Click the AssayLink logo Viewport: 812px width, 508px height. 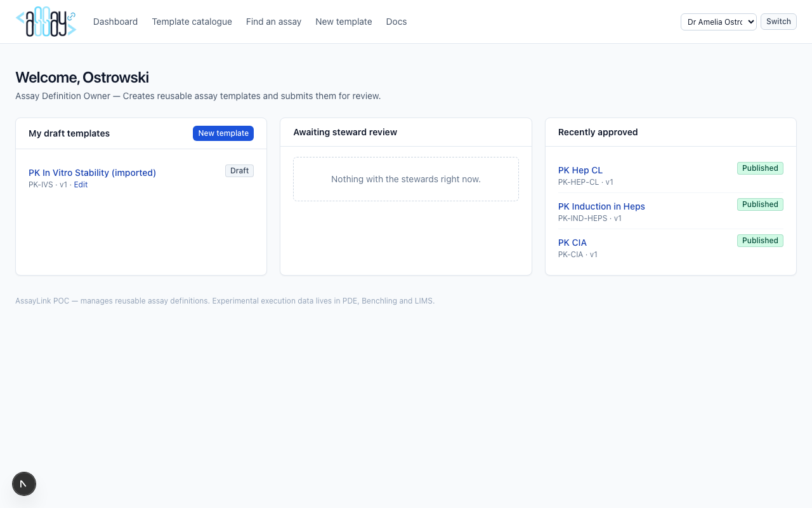tap(46, 22)
